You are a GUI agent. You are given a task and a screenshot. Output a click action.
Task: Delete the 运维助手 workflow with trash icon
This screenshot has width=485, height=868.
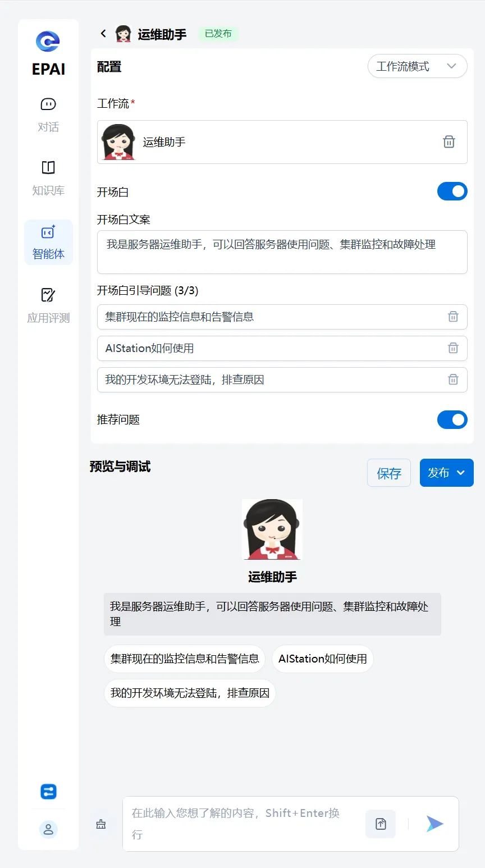[x=449, y=142]
